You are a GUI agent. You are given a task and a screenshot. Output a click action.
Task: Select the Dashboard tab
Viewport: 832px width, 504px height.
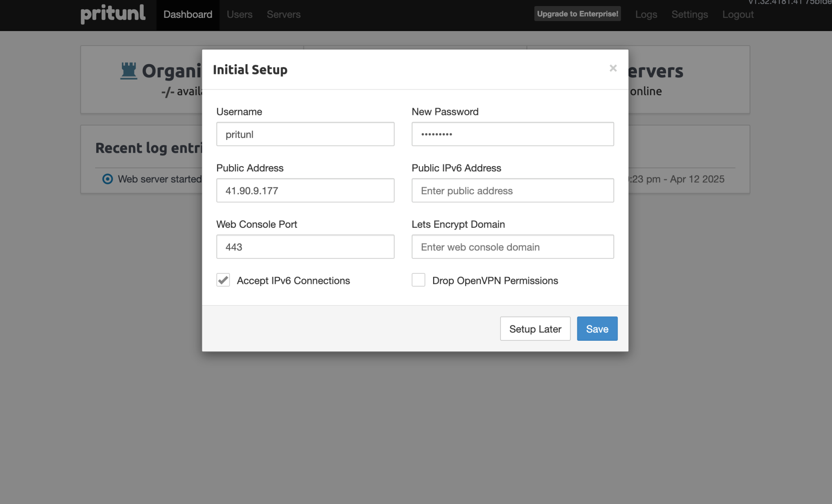point(187,15)
